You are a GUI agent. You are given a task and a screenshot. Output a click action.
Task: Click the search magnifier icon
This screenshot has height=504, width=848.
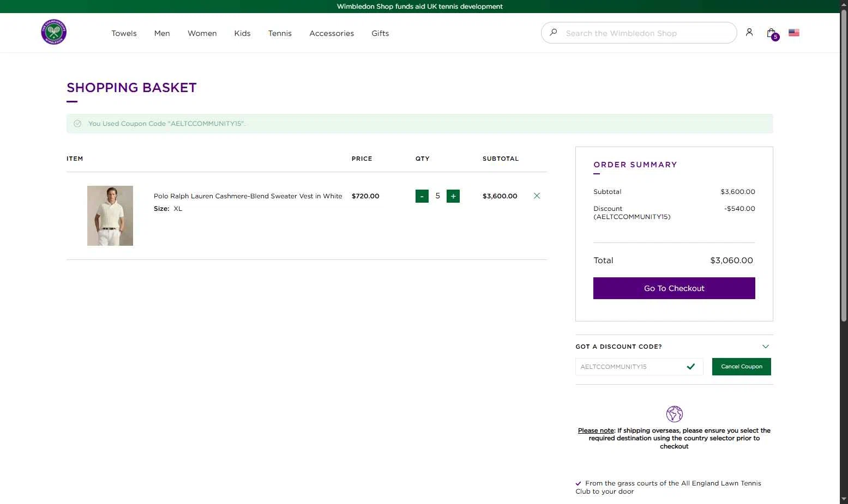click(554, 33)
